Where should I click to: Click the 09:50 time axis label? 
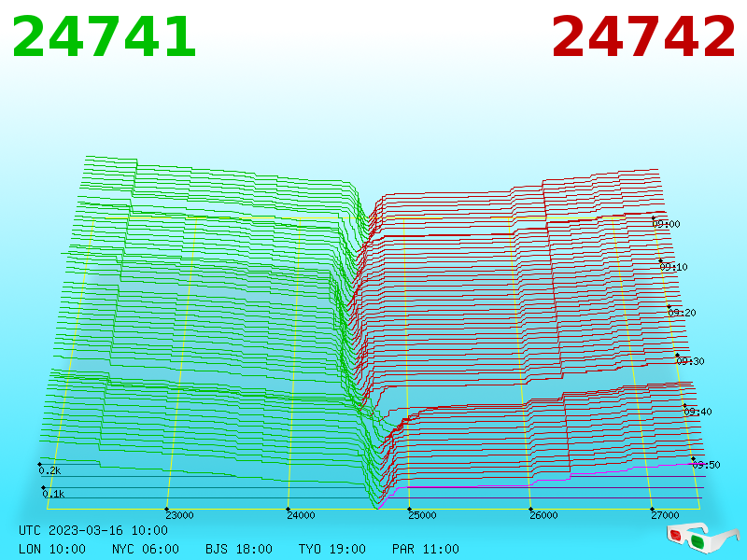coord(706,465)
